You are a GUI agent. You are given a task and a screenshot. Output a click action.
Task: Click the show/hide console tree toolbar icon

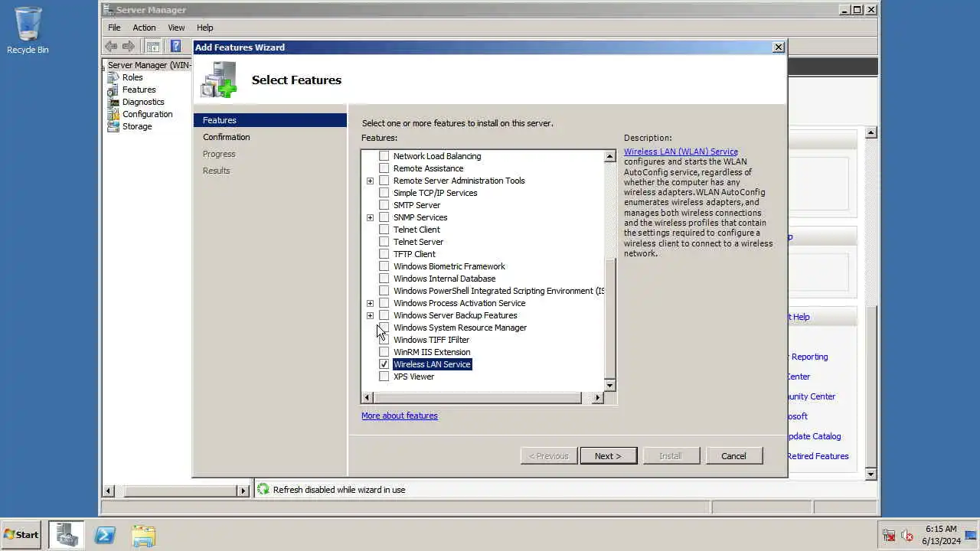152,46
